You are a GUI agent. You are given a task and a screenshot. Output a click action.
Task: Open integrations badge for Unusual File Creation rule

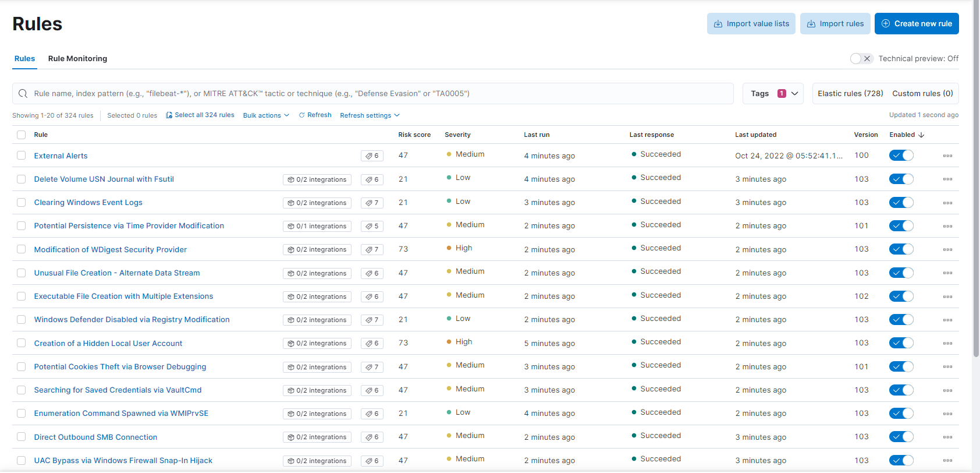(x=317, y=273)
